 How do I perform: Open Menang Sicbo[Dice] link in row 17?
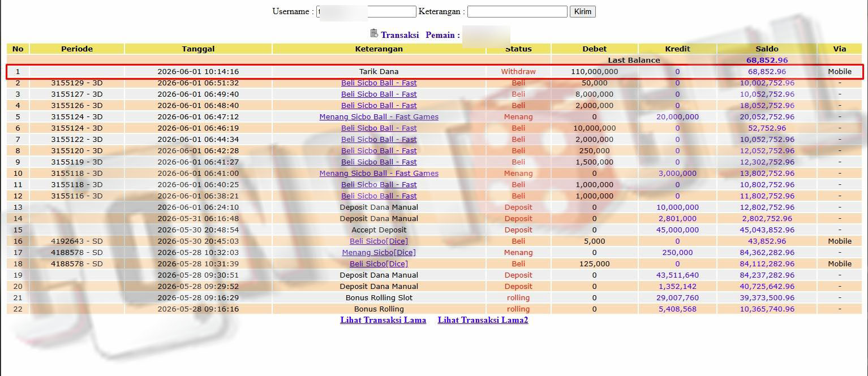(x=379, y=252)
